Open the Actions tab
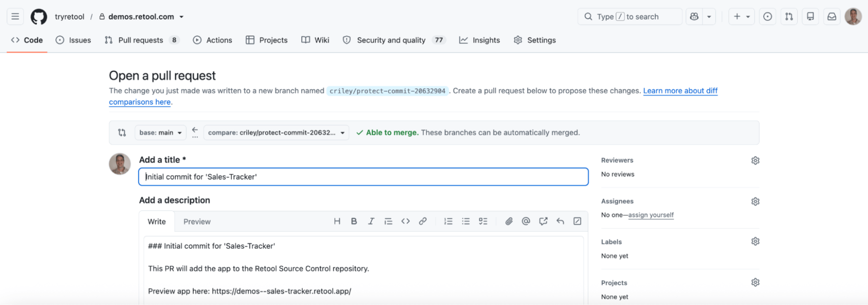This screenshot has height=305, width=868. pos(213,40)
